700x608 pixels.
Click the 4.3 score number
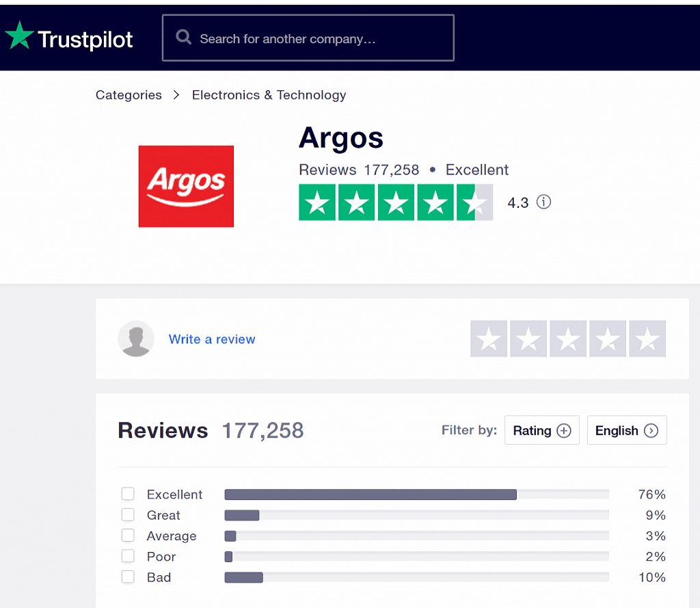518,203
